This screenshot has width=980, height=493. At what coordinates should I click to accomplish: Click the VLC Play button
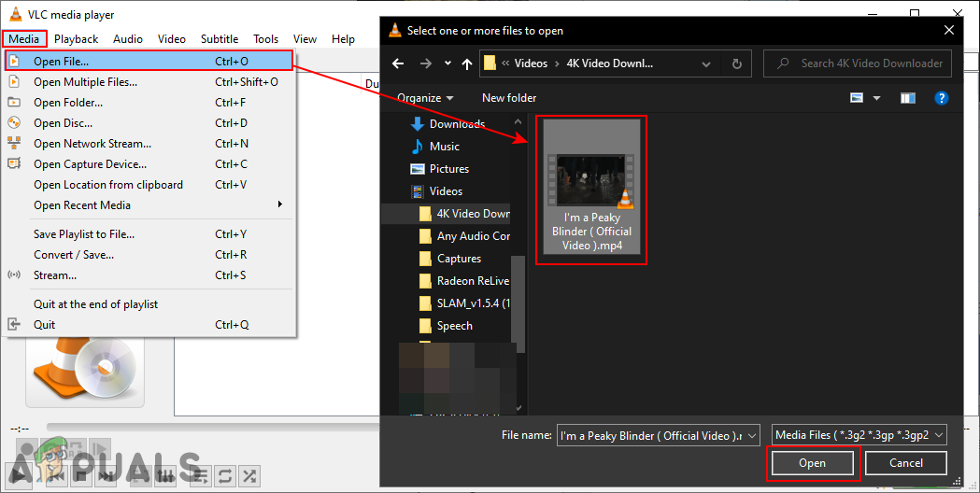click(x=18, y=476)
